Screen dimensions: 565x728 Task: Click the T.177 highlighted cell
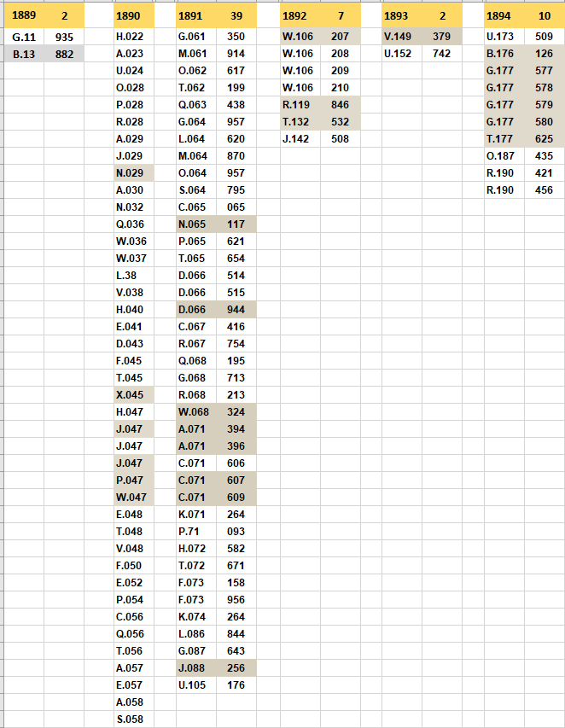(x=504, y=139)
